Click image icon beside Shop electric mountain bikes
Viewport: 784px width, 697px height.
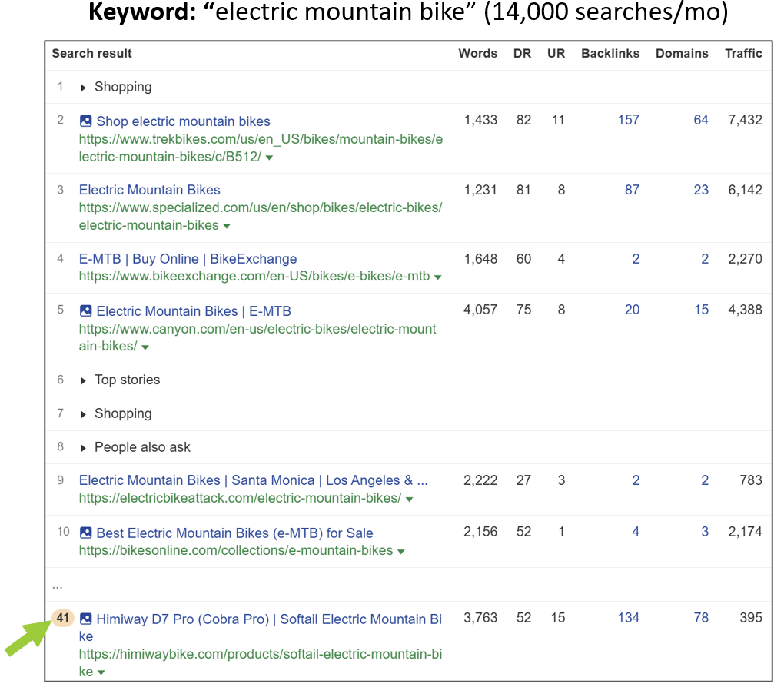tap(86, 121)
